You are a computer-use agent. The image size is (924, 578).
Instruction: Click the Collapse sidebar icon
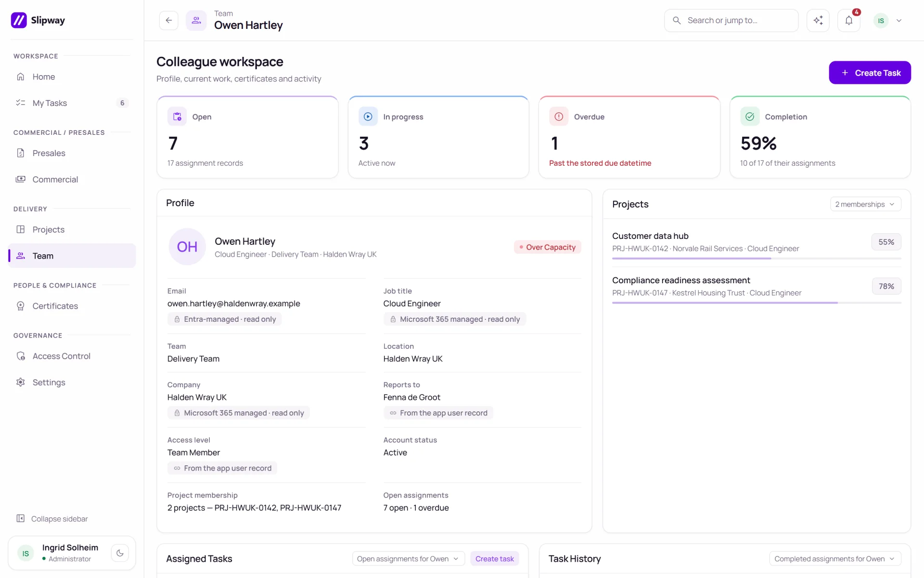point(20,519)
